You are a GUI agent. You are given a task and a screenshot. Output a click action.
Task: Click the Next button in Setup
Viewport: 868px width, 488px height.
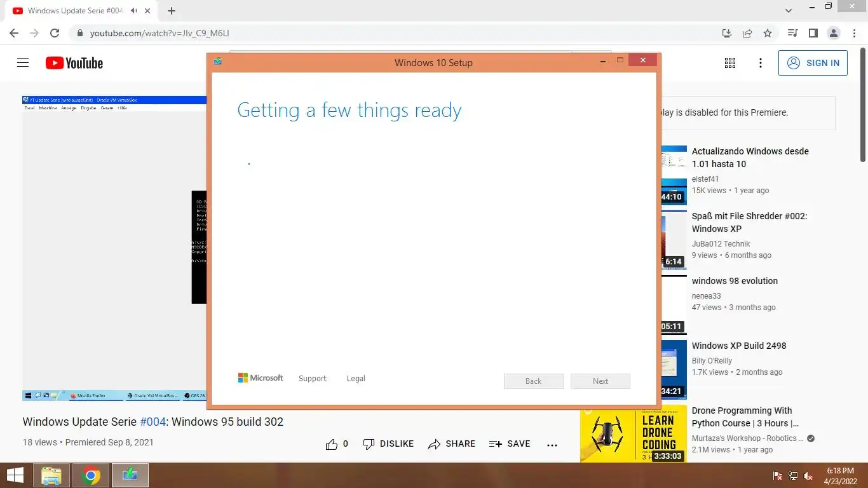600,381
